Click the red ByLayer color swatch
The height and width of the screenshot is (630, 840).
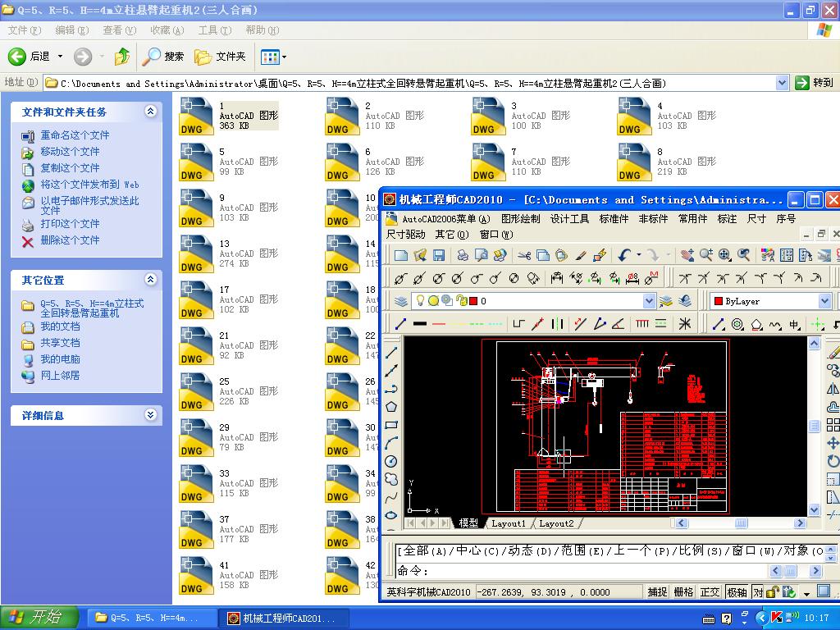719,302
